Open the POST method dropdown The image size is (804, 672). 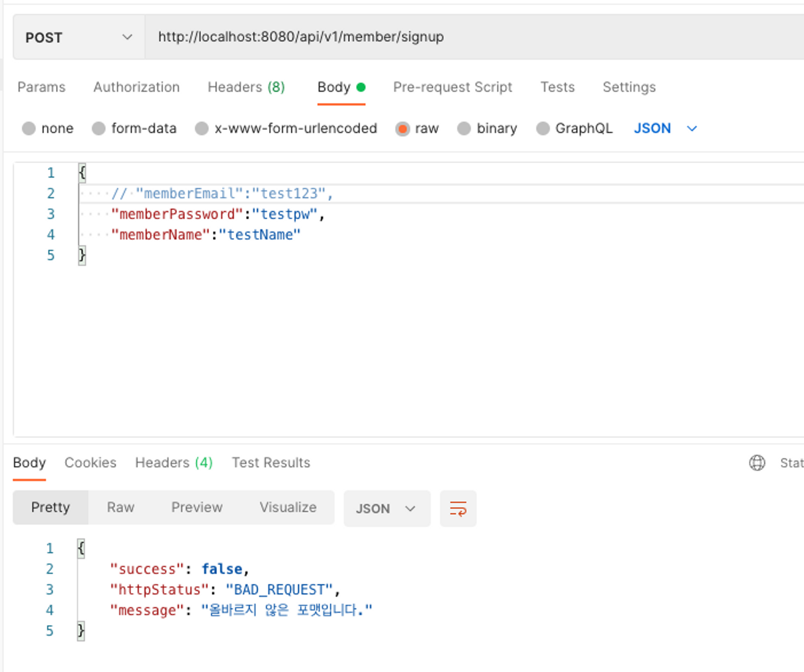[79, 37]
